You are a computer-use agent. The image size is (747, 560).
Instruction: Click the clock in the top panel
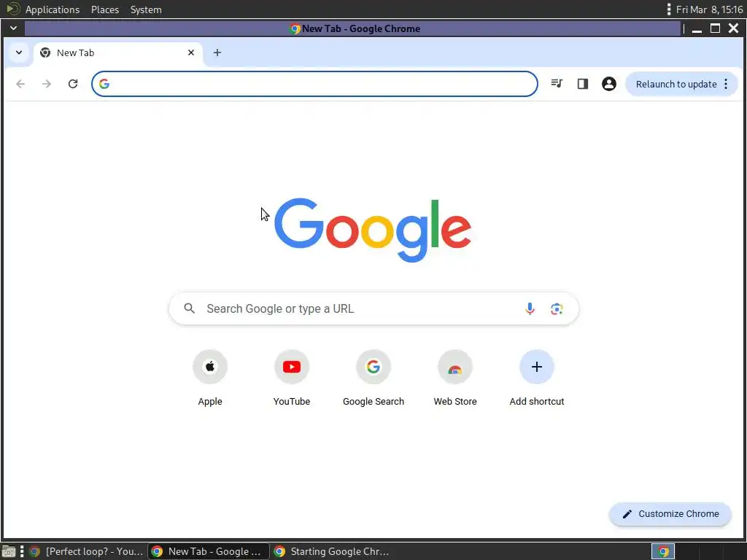point(709,9)
